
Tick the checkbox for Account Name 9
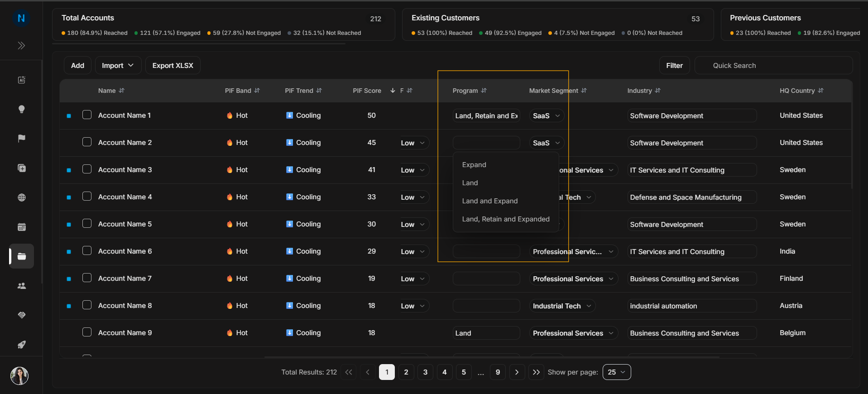click(87, 332)
